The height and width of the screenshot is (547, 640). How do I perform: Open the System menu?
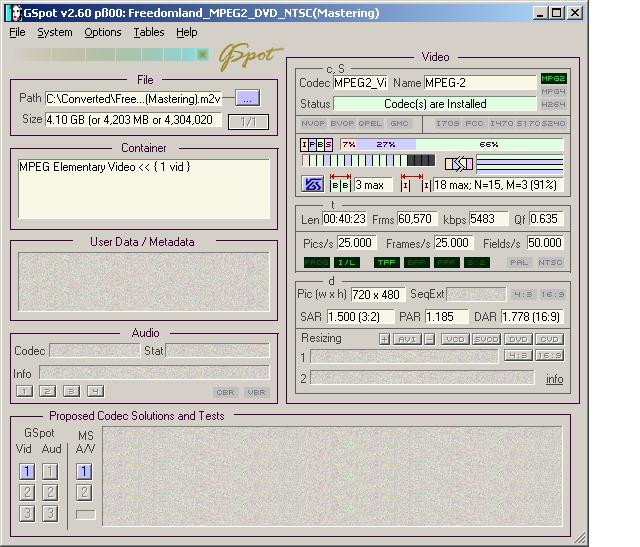click(55, 32)
